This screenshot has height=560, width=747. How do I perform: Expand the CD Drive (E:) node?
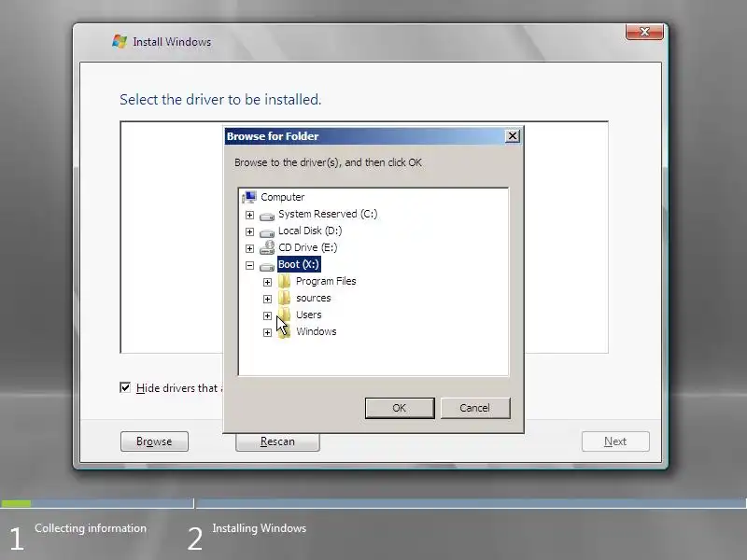[249, 248]
